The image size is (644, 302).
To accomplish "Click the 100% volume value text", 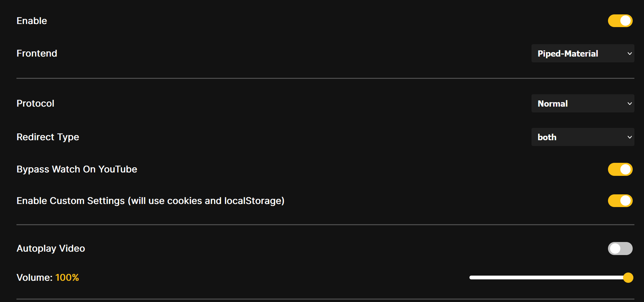I will tap(67, 278).
